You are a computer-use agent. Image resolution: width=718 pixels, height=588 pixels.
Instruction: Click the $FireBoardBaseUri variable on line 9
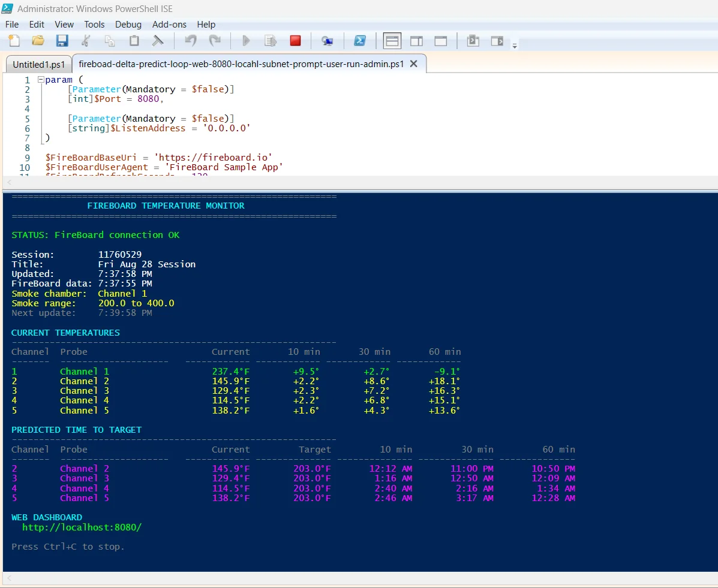pyautogui.click(x=91, y=158)
